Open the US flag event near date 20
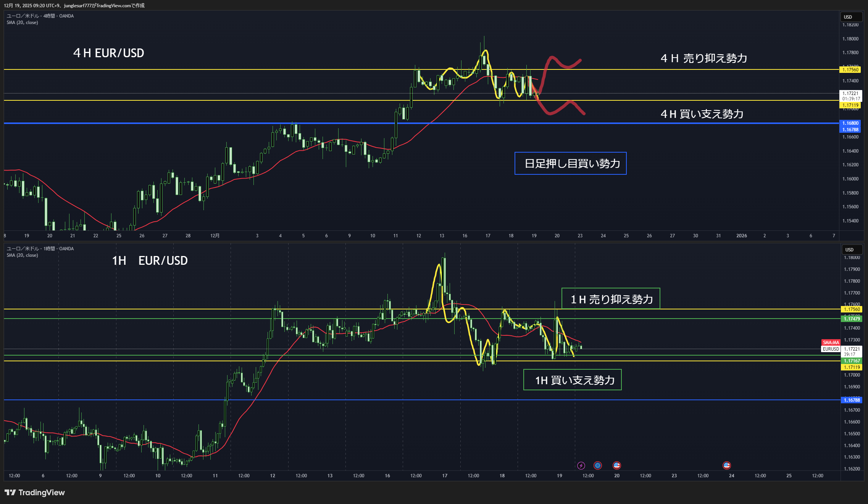868x504 pixels. pos(617,465)
